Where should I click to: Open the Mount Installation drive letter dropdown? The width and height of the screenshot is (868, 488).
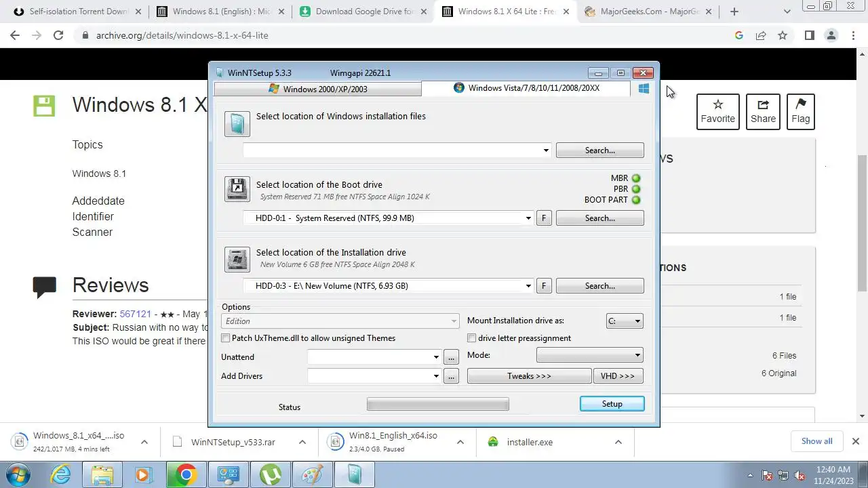point(625,321)
